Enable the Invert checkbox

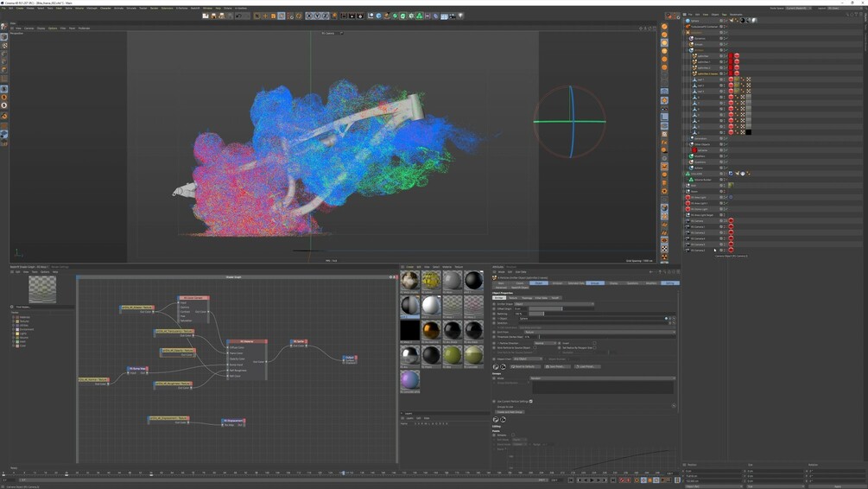pos(594,343)
